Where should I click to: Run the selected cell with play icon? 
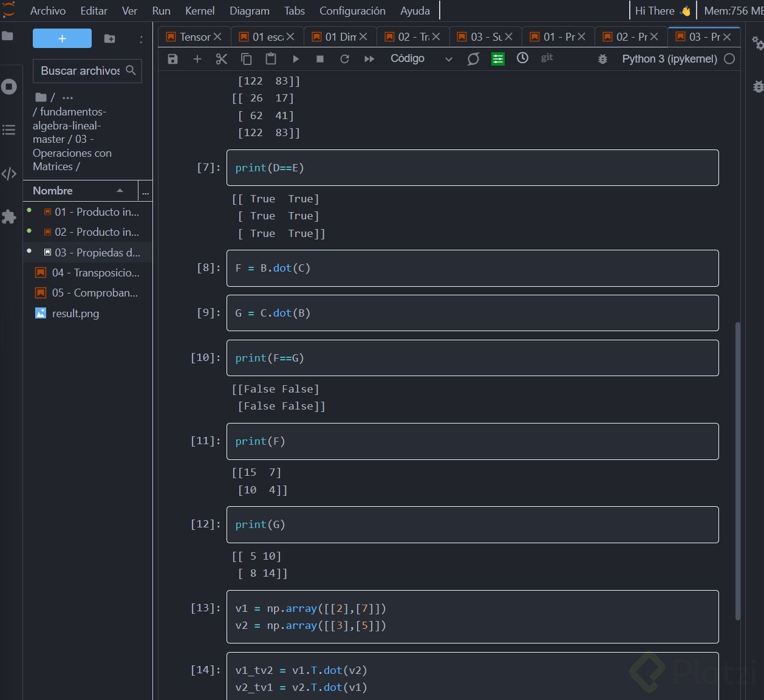296,59
